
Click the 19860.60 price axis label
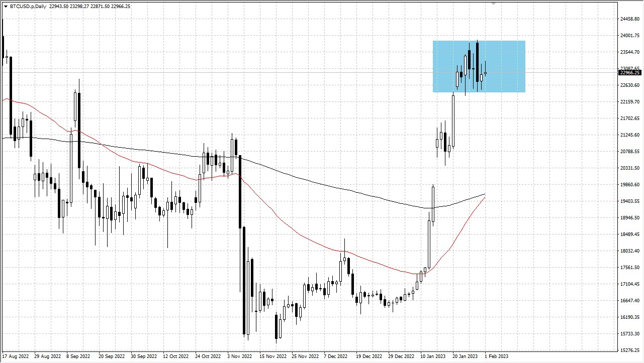pos(630,185)
